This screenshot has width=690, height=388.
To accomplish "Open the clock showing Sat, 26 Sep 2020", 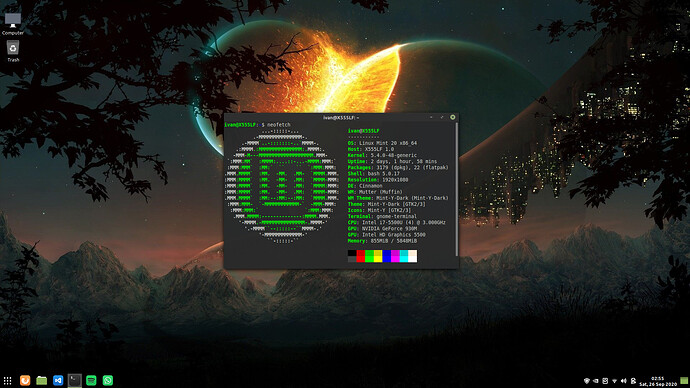I will 658,381.
